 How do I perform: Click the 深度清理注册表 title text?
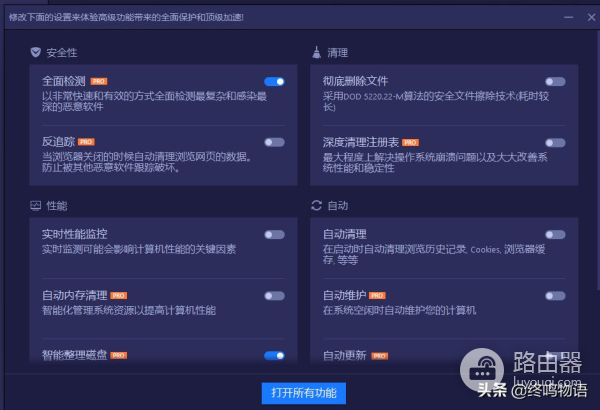pyautogui.click(x=361, y=142)
